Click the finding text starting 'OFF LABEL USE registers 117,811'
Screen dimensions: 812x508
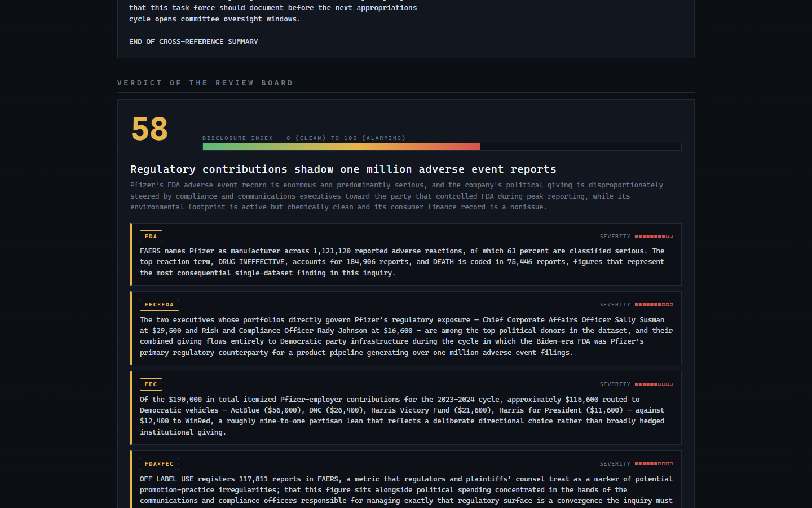[x=406, y=490]
